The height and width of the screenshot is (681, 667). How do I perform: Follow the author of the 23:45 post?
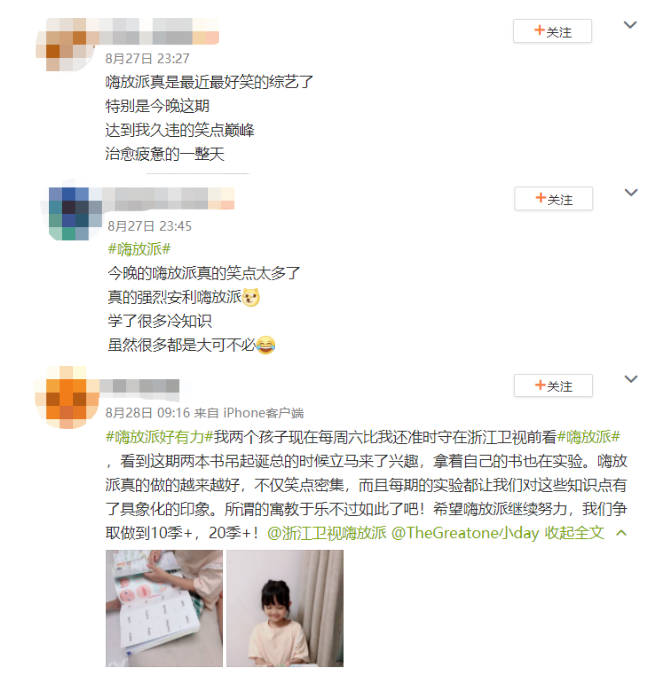[x=553, y=199]
